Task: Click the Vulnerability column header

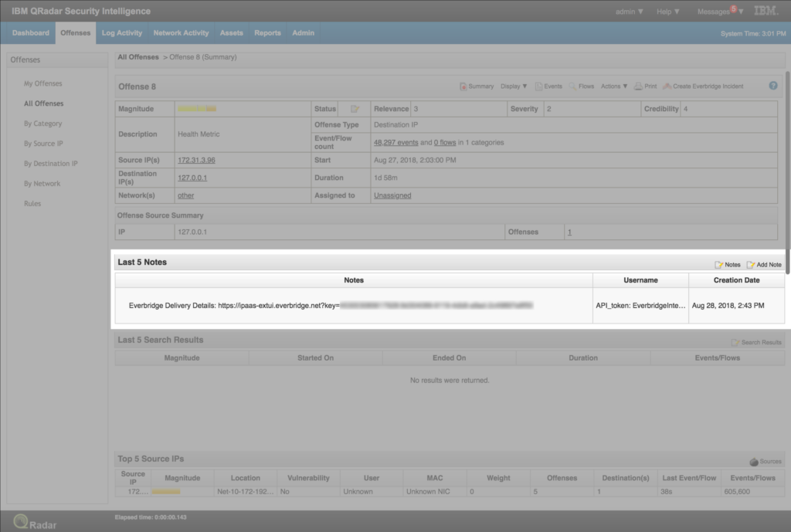Action: [x=308, y=478]
